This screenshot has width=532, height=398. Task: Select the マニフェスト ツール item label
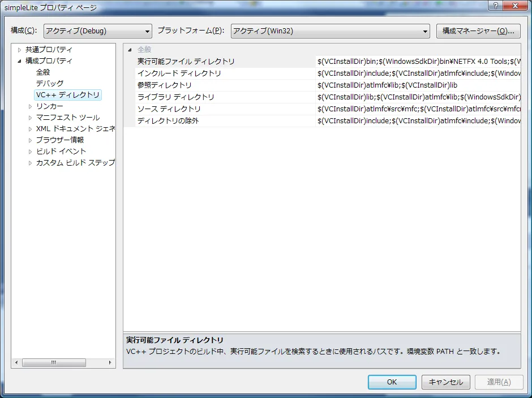click(68, 117)
